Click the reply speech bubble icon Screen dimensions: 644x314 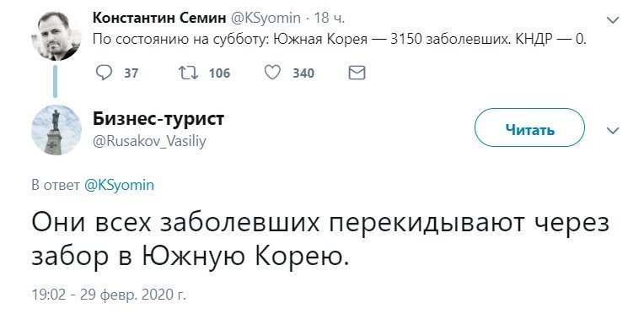point(104,73)
